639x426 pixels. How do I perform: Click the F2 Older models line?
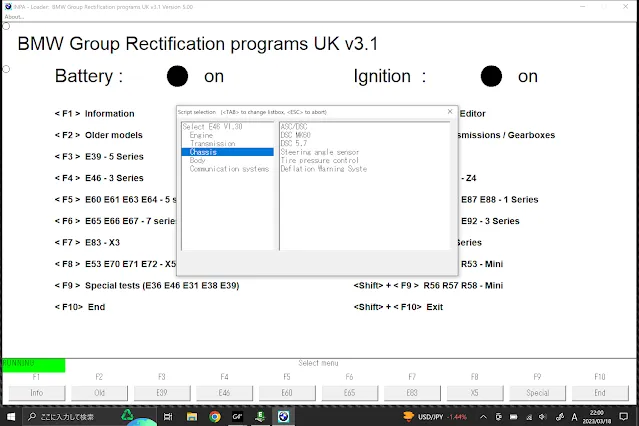99,135
